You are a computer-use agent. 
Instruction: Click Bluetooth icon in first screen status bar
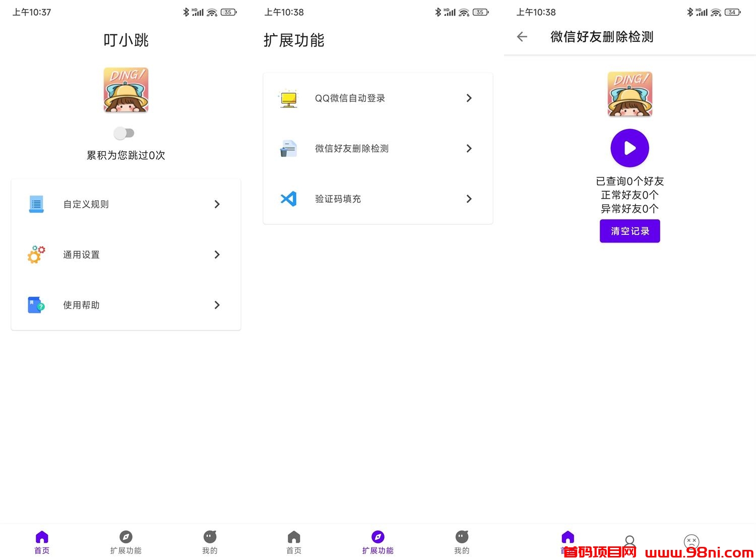pos(186,12)
